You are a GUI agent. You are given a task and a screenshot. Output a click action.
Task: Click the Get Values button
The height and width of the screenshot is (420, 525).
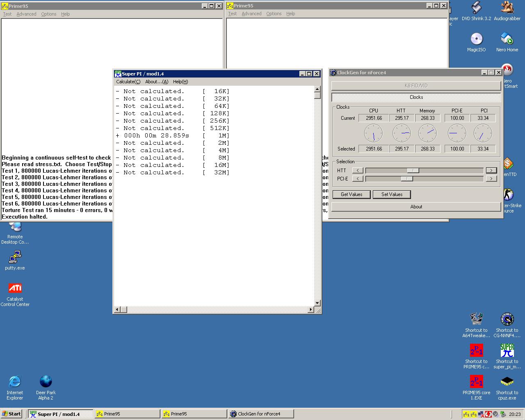(x=352, y=194)
